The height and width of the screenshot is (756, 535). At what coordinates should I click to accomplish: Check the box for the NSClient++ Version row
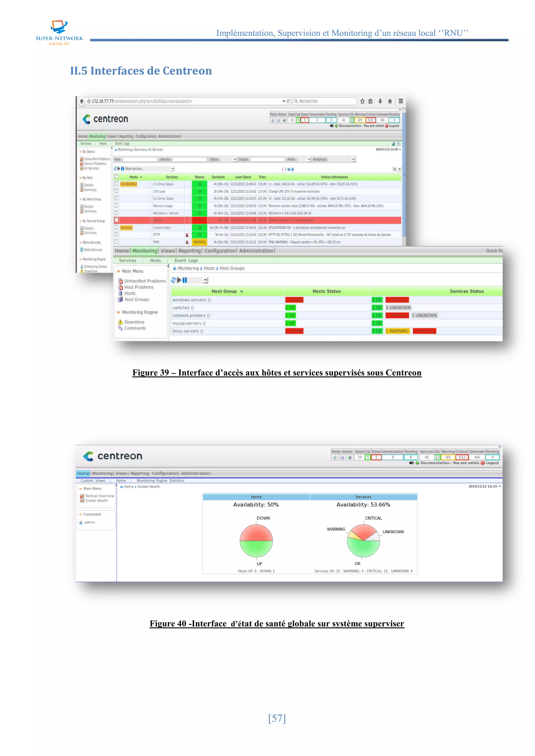(116, 213)
